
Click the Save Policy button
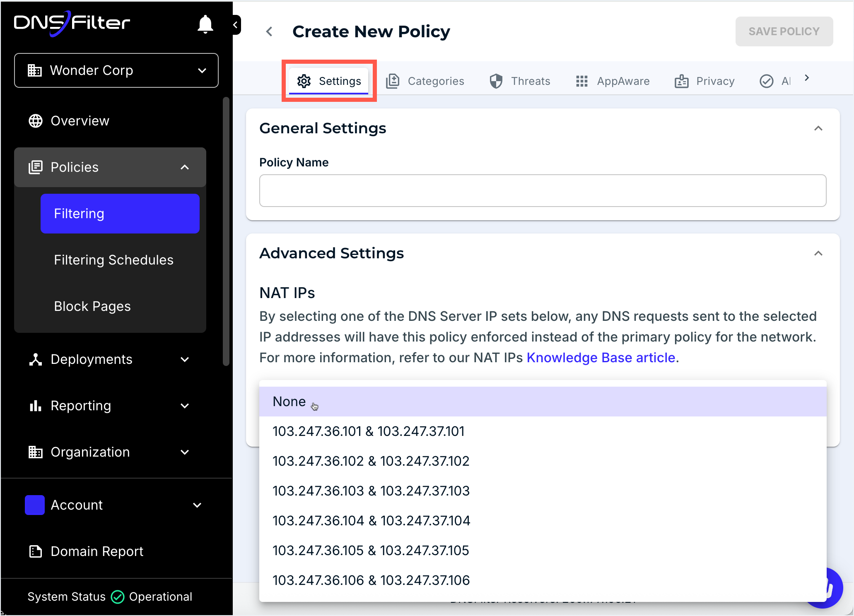pyautogui.click(x=784, y=31)
